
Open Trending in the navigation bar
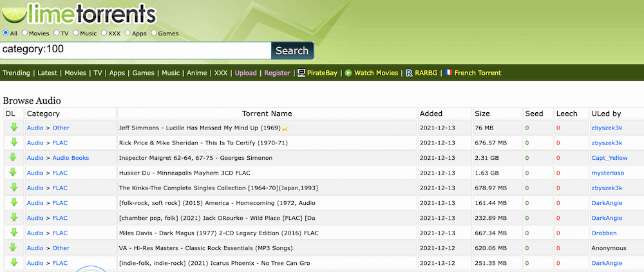click(17, 73)
